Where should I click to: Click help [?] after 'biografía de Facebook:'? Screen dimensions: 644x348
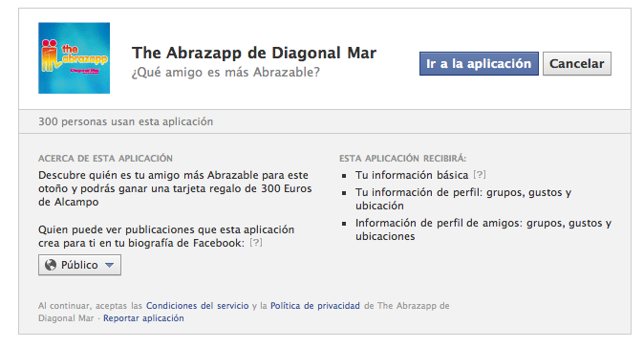tap(256, 243)
